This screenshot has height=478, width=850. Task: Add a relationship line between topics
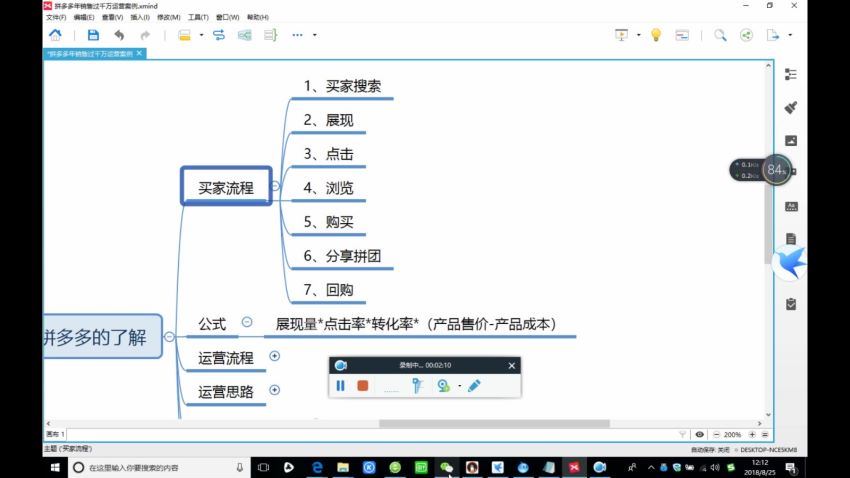click(219, 35)
